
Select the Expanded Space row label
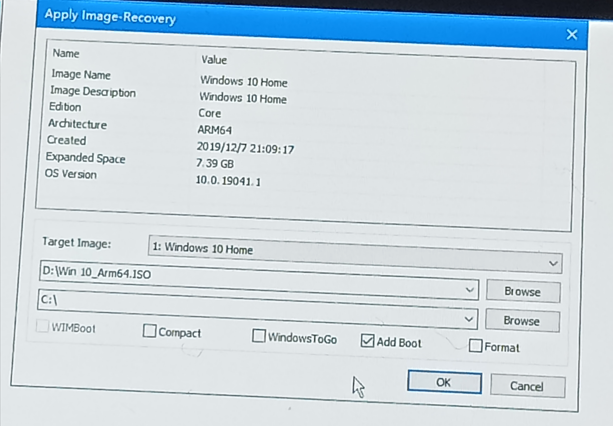click(86, 158)
